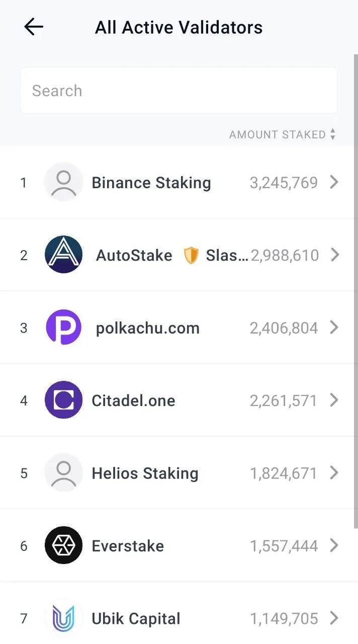Viewport: 358px width, 644px height.
Task: Click the truncated SlashProtected label text
Action: tap(226, 255)
